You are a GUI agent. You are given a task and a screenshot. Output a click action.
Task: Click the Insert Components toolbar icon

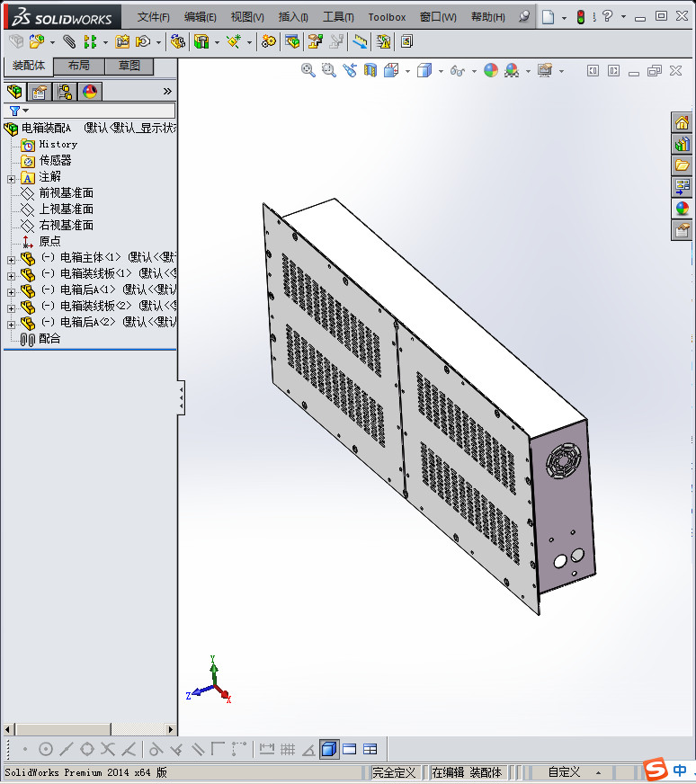coord(37,41)
